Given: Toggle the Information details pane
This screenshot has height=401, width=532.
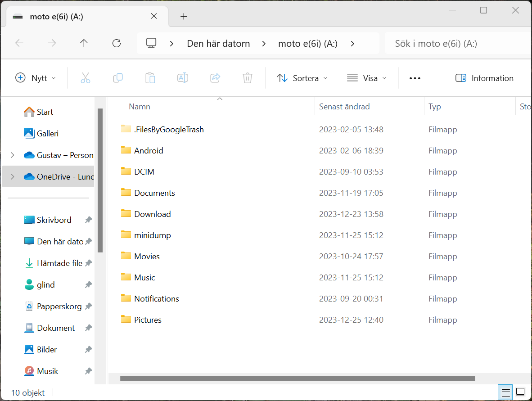Looking at the screenshot, I should (x=484, y=78).
